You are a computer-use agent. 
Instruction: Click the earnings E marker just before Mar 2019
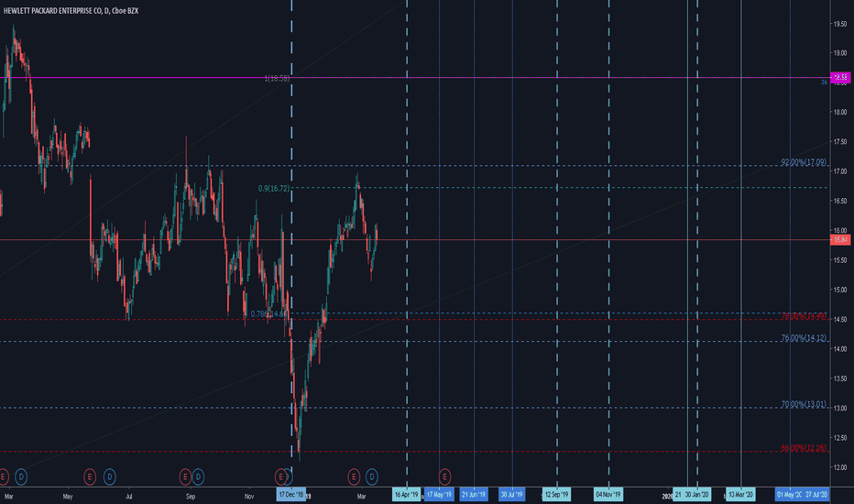coord(354,477)
